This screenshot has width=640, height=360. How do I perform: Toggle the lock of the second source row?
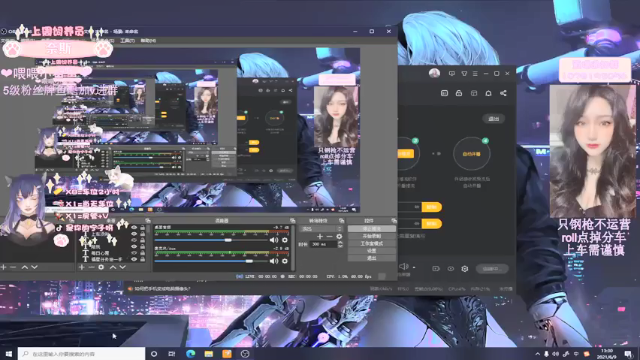[x=142, y=234]
